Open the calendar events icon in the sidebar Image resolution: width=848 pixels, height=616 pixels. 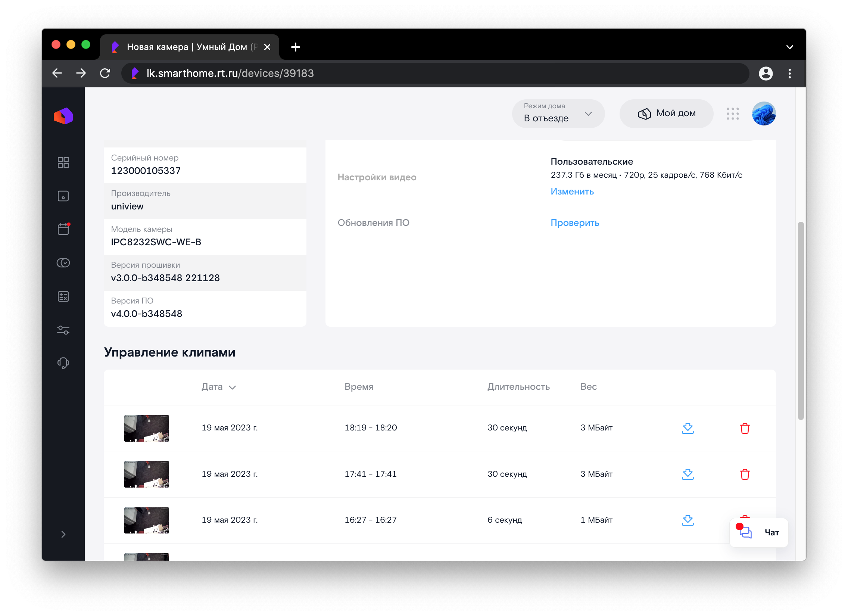tap(63, 229)
